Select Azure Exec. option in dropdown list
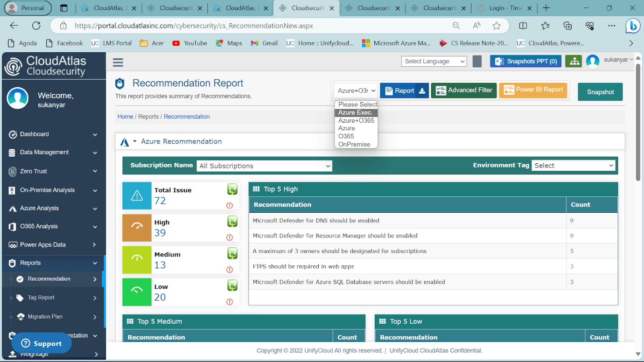 coord(356,112)
